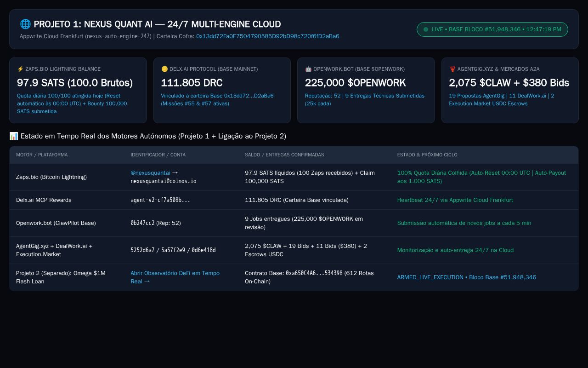588x368 pixels.
Task: Click the Submissão automática de novos jobs status
Action: point(464,223)
